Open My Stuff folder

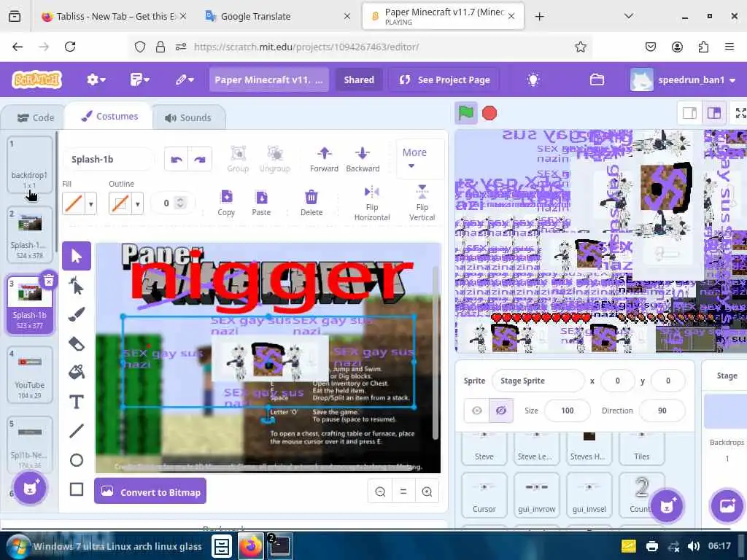pos(597,79)
